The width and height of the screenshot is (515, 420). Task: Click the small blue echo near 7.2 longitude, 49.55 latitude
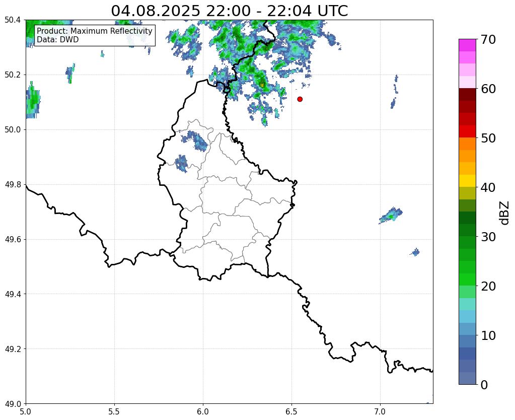tap(415, 252)
